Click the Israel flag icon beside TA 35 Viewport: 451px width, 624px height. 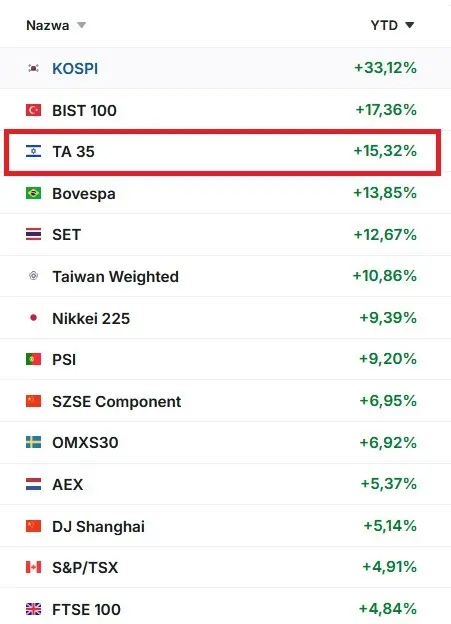click(x=33, y=151)
